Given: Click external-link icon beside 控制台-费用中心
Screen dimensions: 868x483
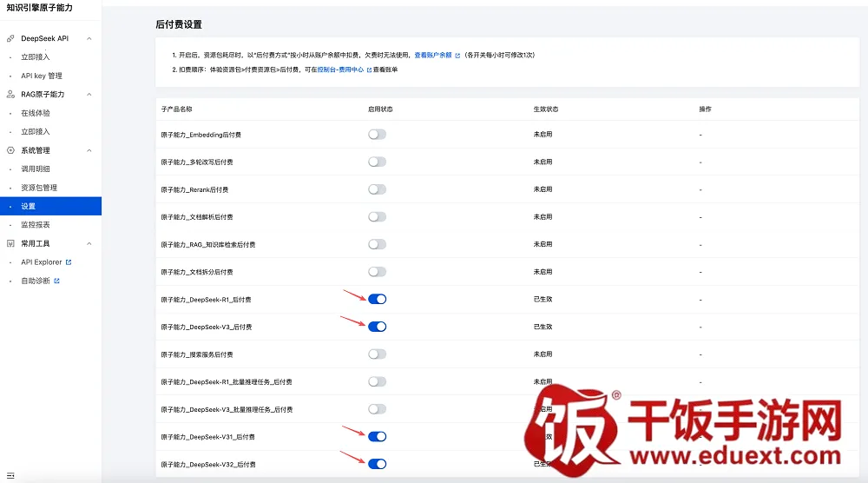Looking at the screenshot, I should pos(369,69).
